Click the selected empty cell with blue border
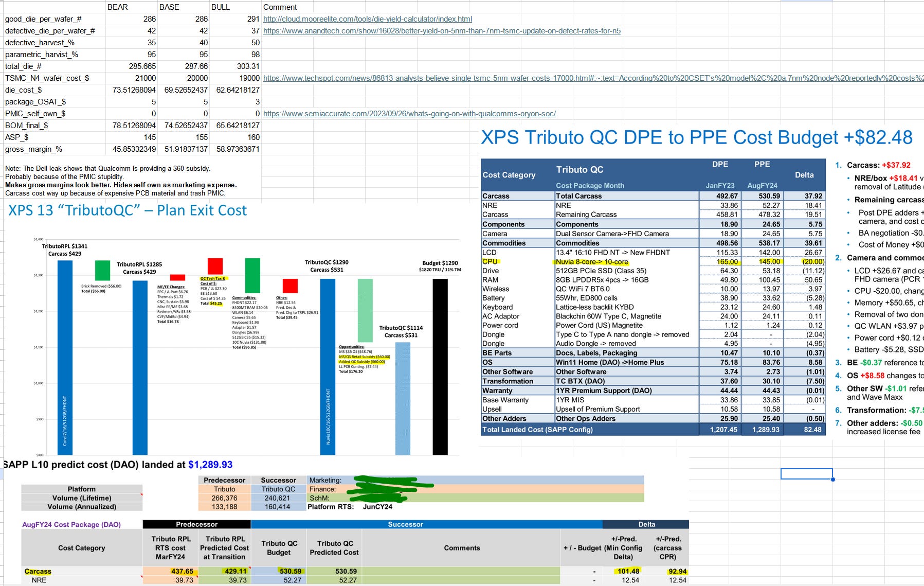Viewport: 924px width, 586px height. click(806, 474)
